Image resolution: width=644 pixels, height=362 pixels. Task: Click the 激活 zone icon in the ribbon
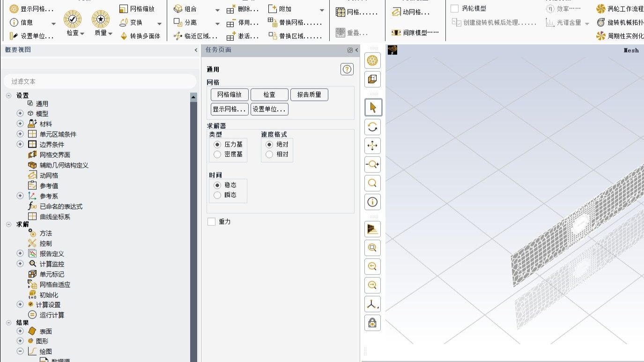(231, 36)
